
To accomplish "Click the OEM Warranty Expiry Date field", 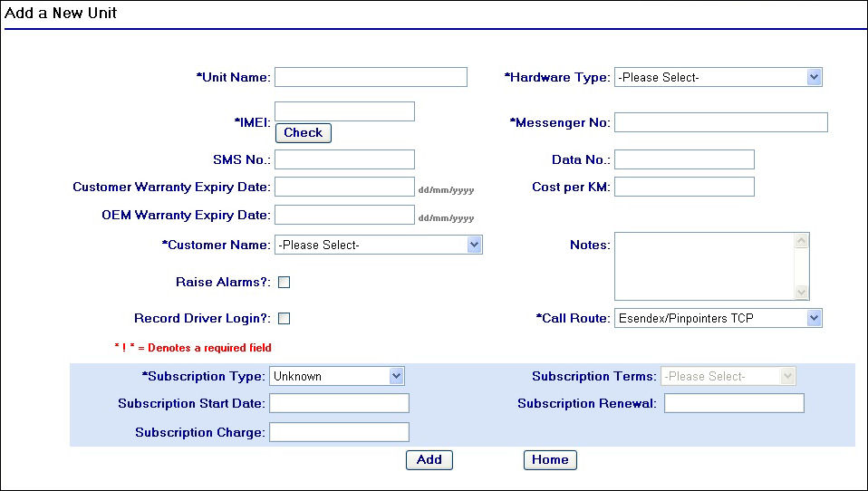I will click(x=344, y=215).
